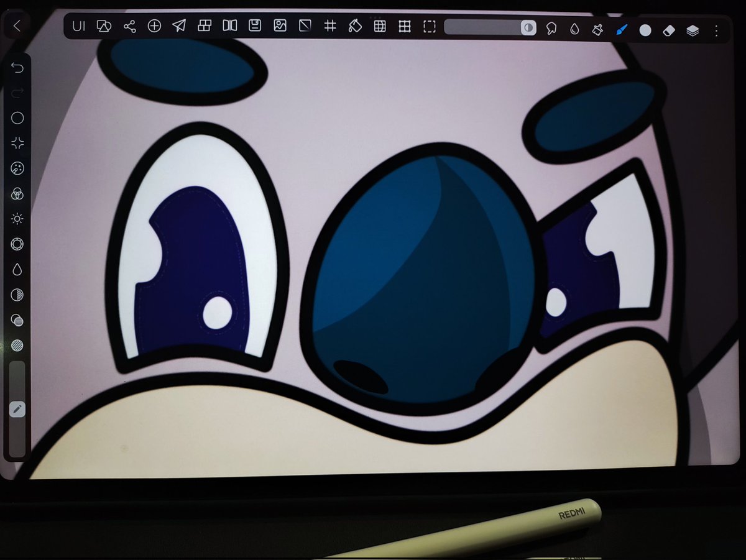Image resolution: width=746 pixels, height=560 pixels.
Task: Click the top bar opacity slider
Action: click(490, 27)
